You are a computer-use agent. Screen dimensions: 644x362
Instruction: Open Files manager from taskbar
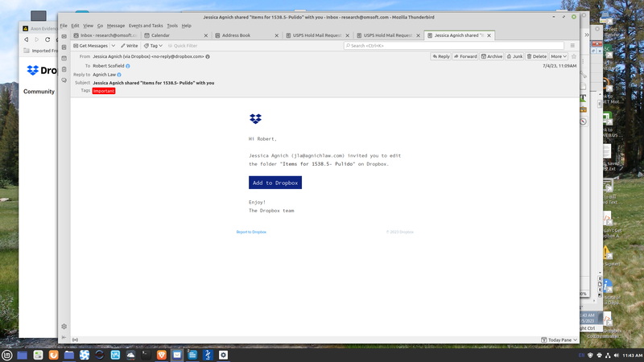coord(69,355)
